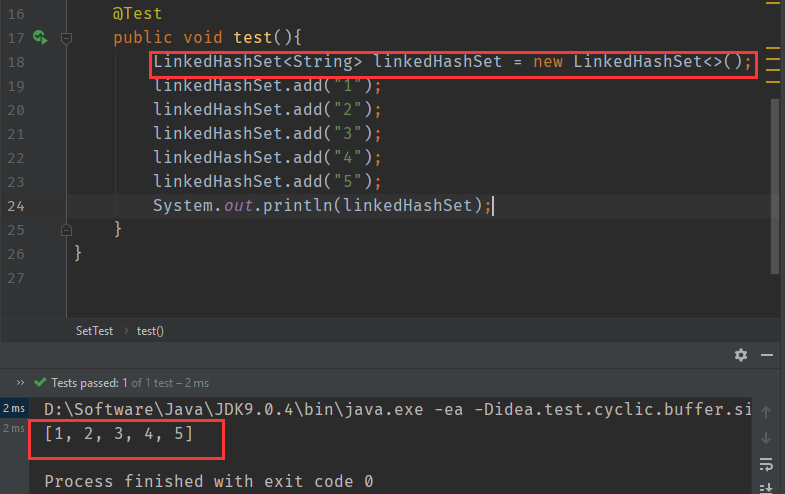Image resolution: width=785 pixels, height=494 pixels.
Task: Click line number 18 in the gutter
Action: point(16,62)
